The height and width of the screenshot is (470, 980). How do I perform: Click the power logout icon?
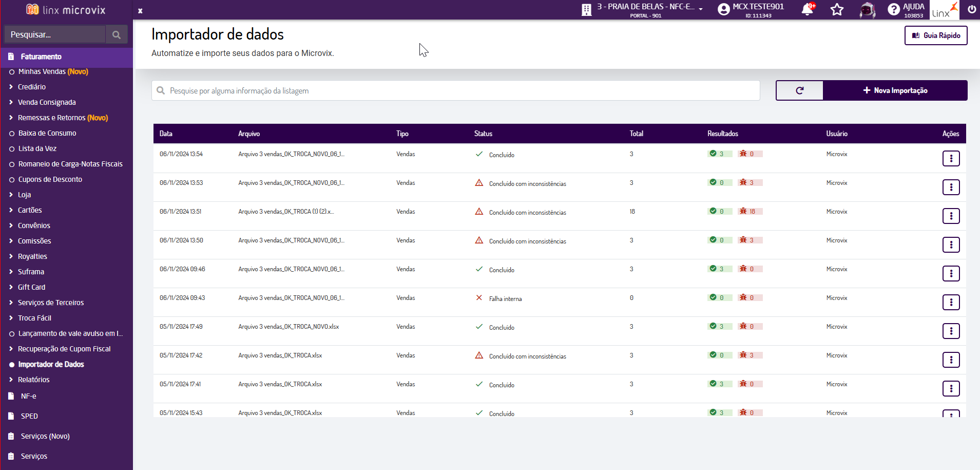click(x=972, y=9)
